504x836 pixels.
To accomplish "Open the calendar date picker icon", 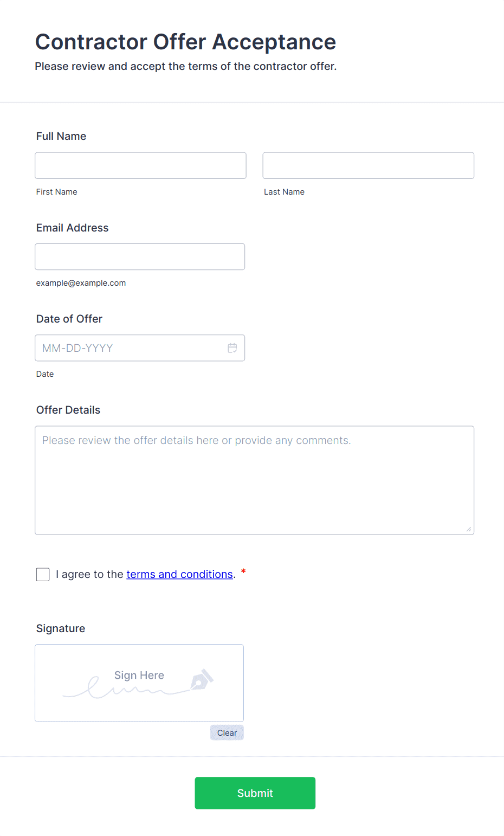I will [x=232, y=348].
